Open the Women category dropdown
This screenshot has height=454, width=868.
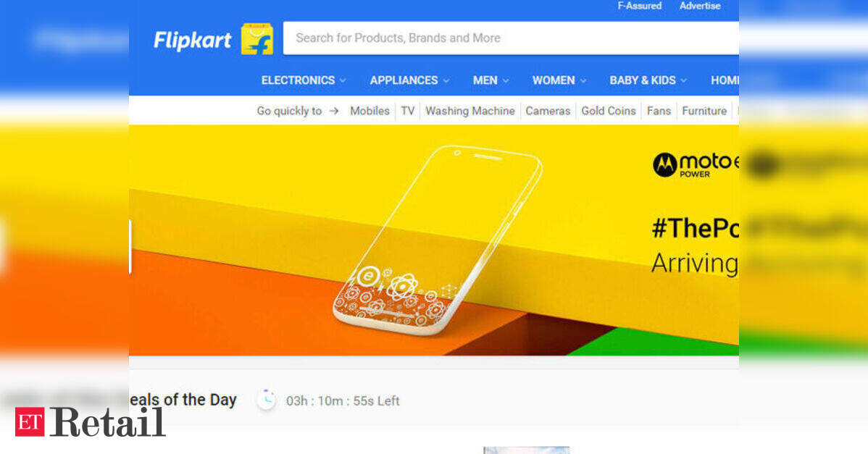pos(559,80)
